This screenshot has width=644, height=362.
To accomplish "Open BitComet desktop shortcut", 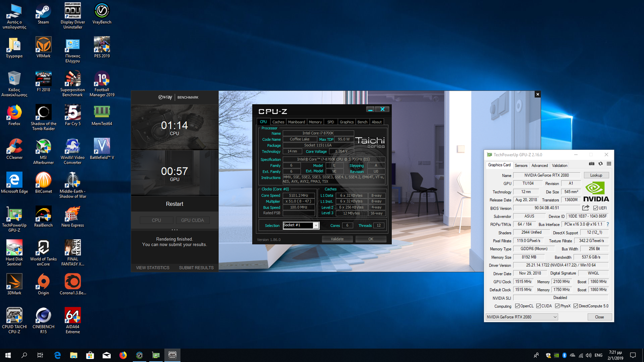I will (x=43, y=183).
